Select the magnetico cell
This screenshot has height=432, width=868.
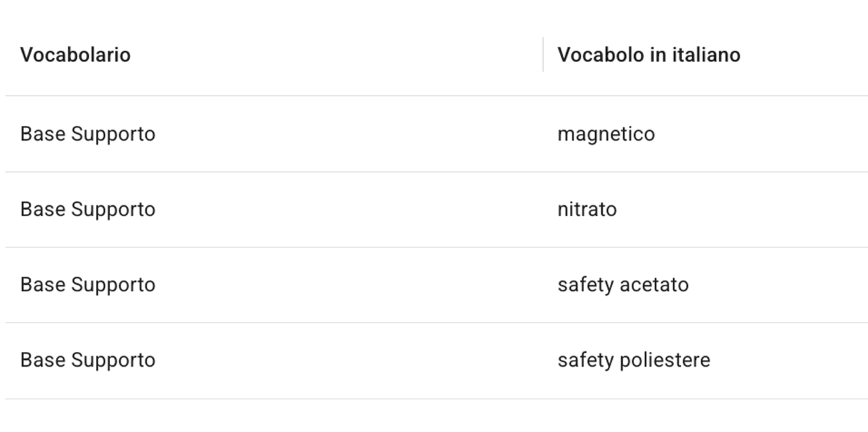point(606,134)
